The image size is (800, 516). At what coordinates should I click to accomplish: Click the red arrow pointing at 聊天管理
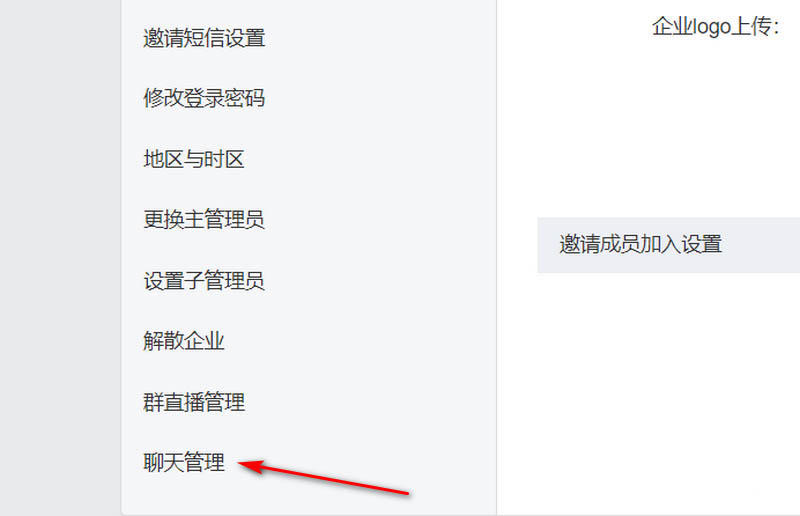pyautogui.click(x=324, y=477)
